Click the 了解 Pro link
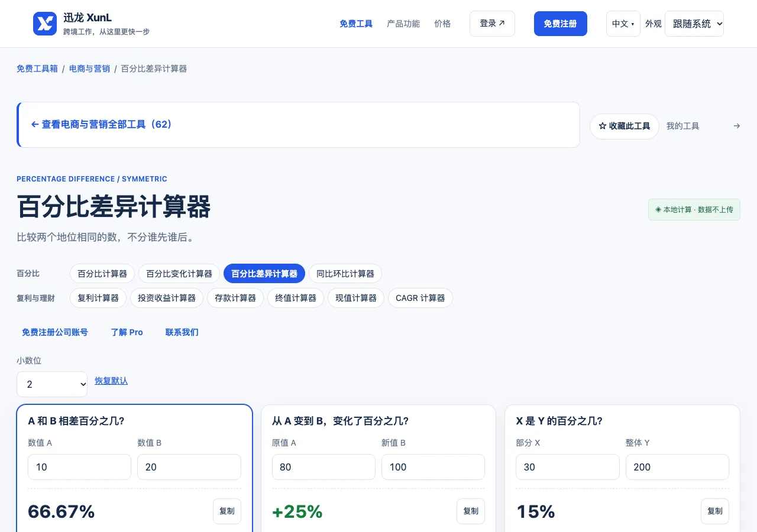The image size is (757, 532). (127, 332)
